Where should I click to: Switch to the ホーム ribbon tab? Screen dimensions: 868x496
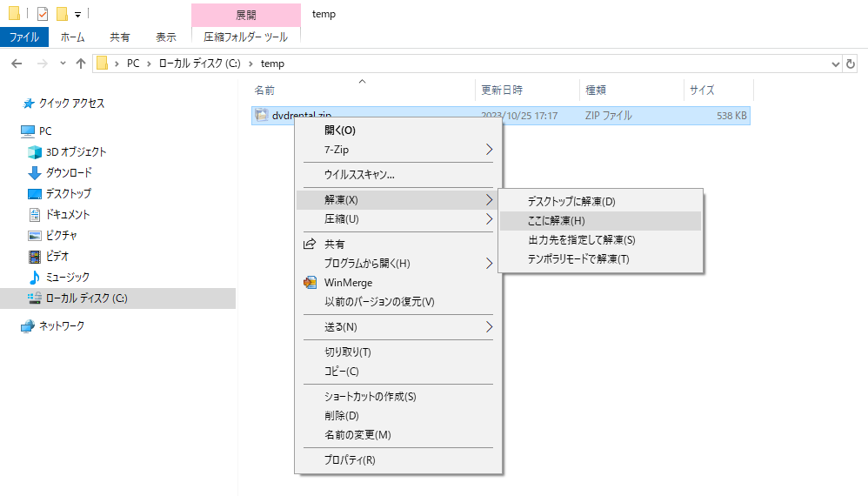pyautogui.click(x=72, y=37)
